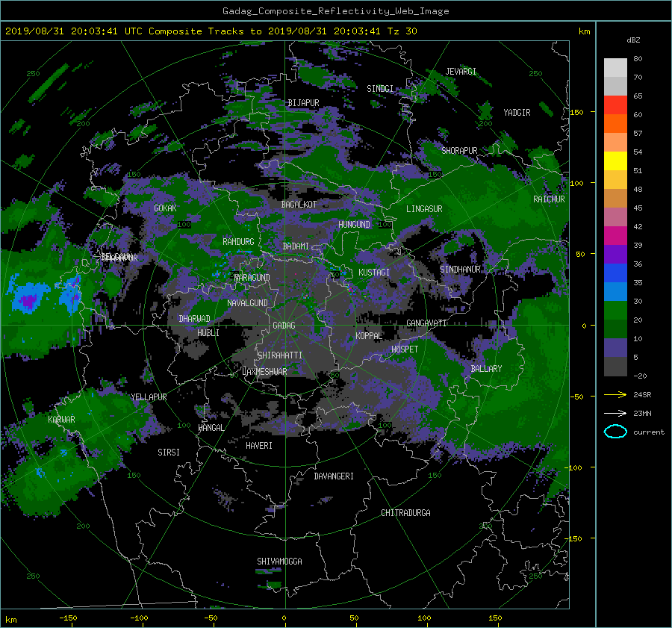Click the GOKAK city label
The width and height of the screenshot is (672, 628).
pyautogui.click(x=166, y=208)
